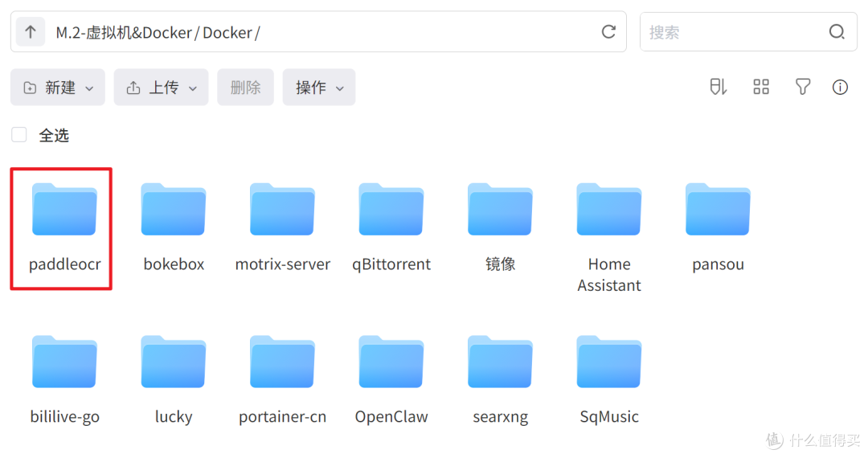Expand the 新建 dropdown button

pos(58,88)
